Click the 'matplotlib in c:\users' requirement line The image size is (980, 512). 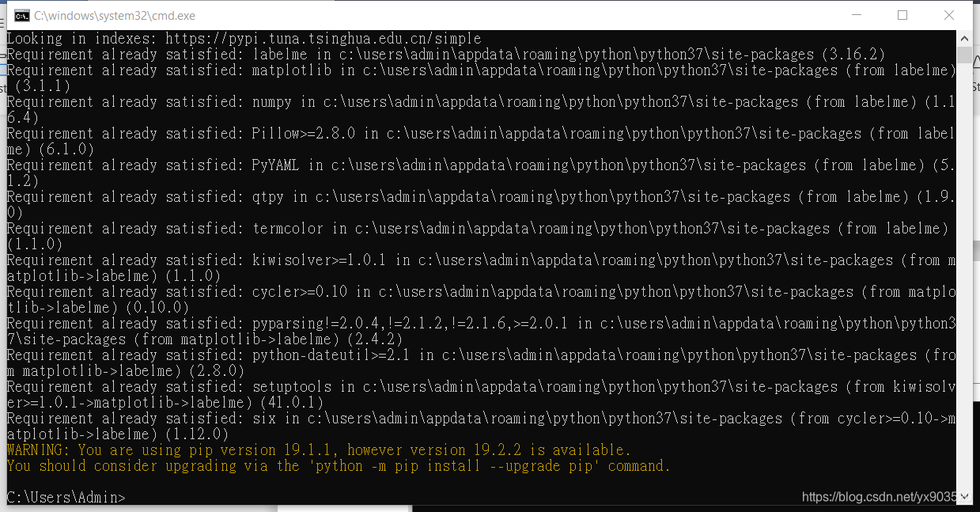tap(481, 70)
